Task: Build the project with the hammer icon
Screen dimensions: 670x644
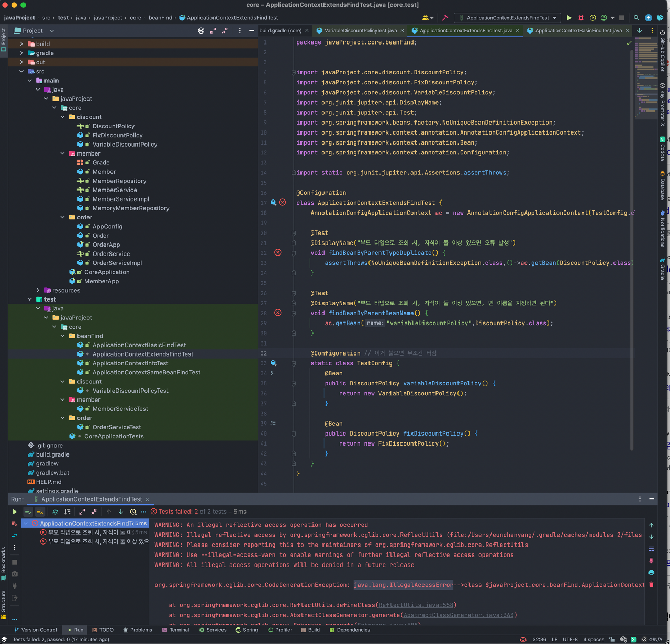Action: [x=445, y=18]
